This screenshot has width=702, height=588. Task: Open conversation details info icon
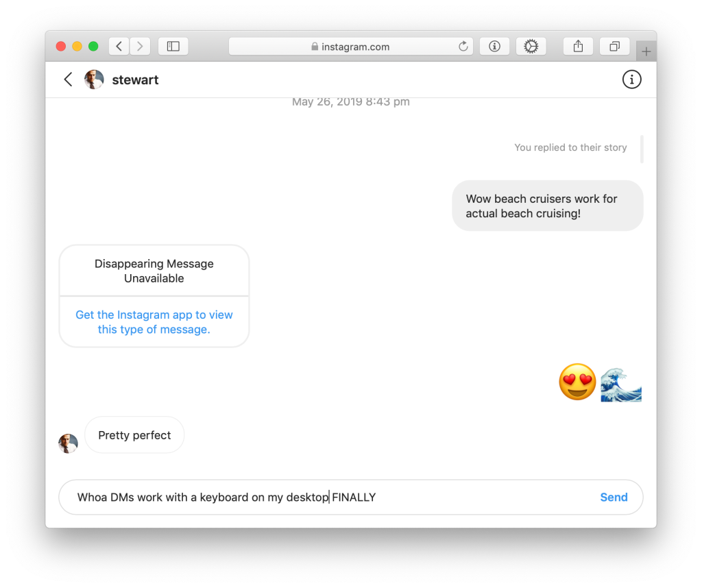tap(631, 79)
